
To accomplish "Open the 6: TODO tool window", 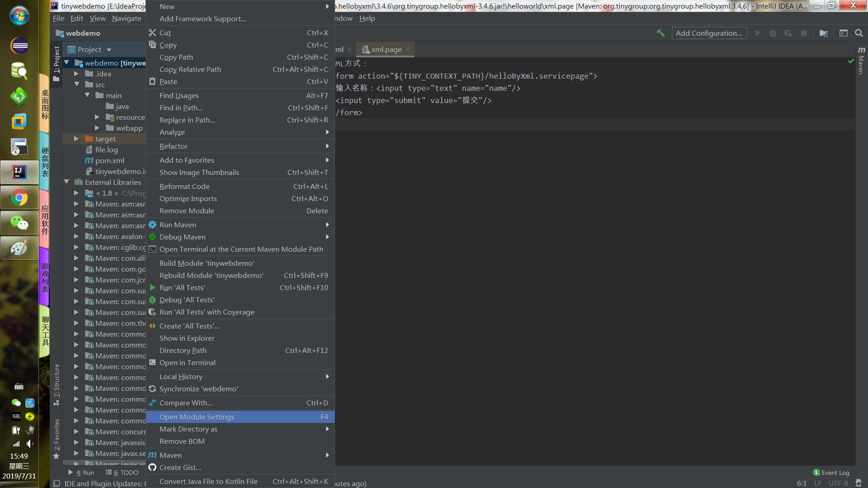I will coord(122,473).
